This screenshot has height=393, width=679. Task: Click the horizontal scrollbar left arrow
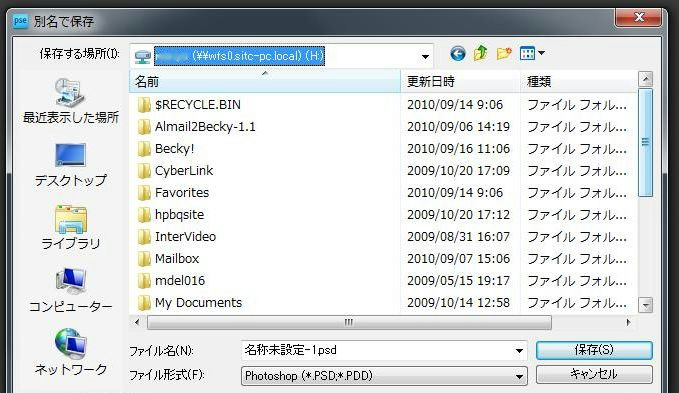(x=137, y=322)
